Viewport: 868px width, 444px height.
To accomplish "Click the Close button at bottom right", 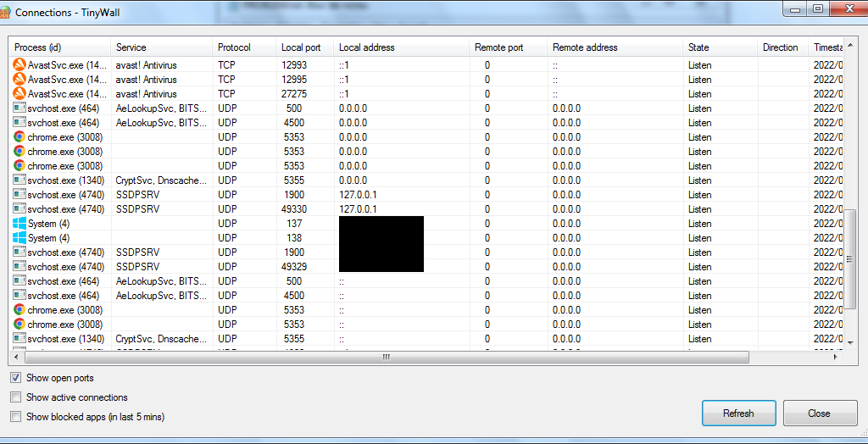I will tap(820, 413).
